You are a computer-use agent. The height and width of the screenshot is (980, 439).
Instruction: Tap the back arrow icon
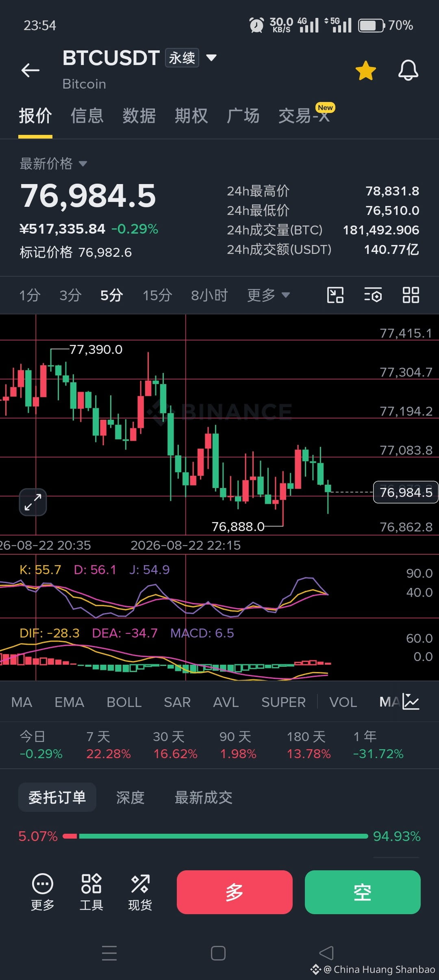click(x=30, y=70)
